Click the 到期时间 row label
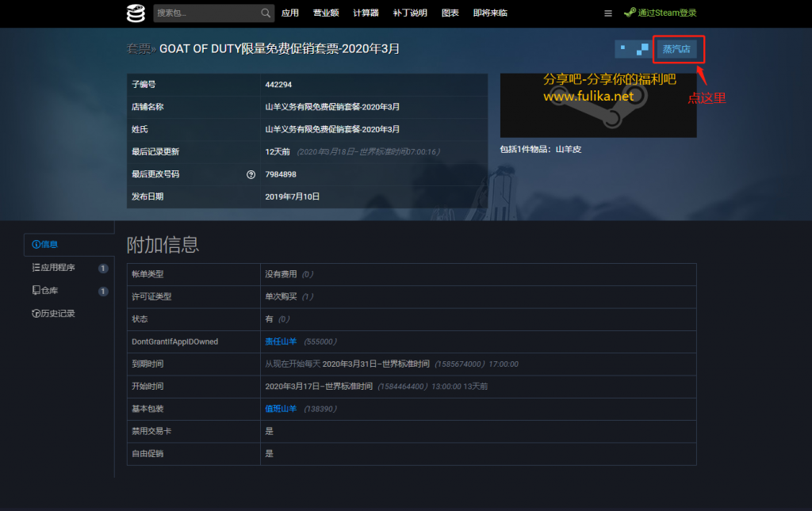The height and width of the screenshot is (511, 812). [x=147, y=364]
